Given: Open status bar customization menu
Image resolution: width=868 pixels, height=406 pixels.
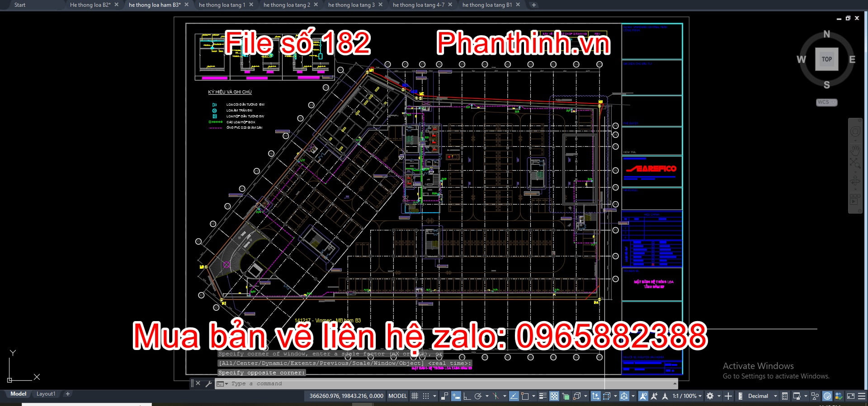Looking at the screenshot, I should pyautogui.click(x=862, y=396).
